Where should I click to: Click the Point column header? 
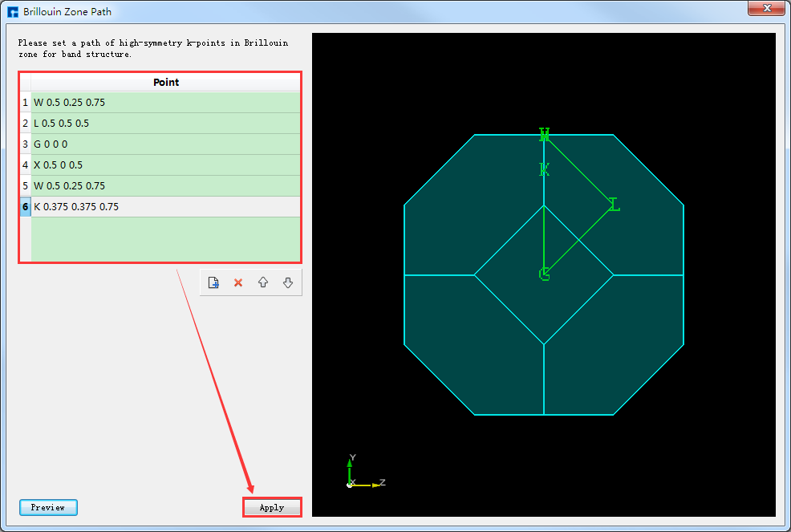(x=166, y=82)
